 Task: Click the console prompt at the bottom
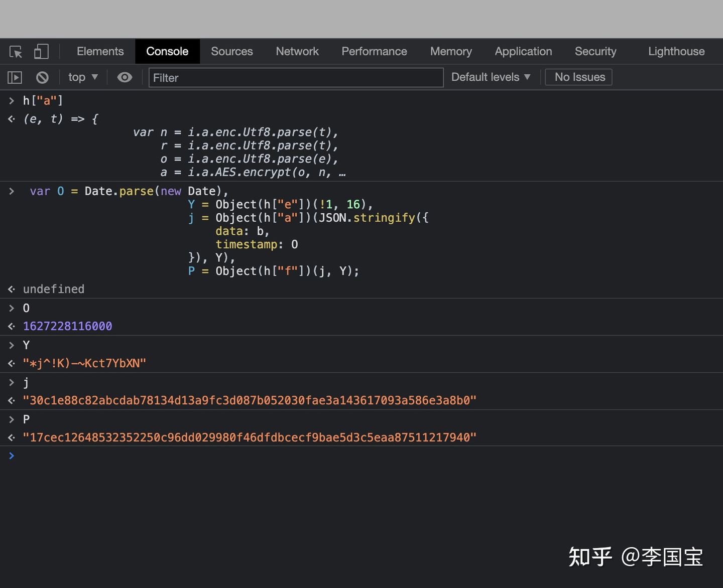click(x=361, y=456)
